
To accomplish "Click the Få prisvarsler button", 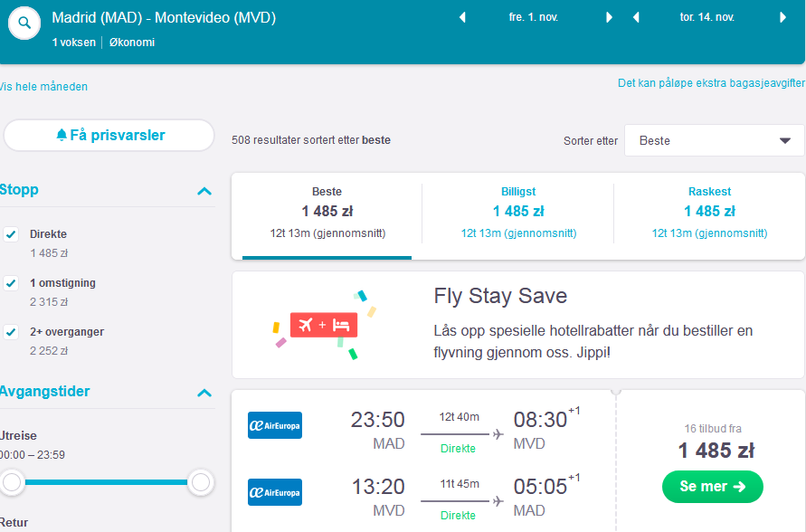I will point(109,135).
